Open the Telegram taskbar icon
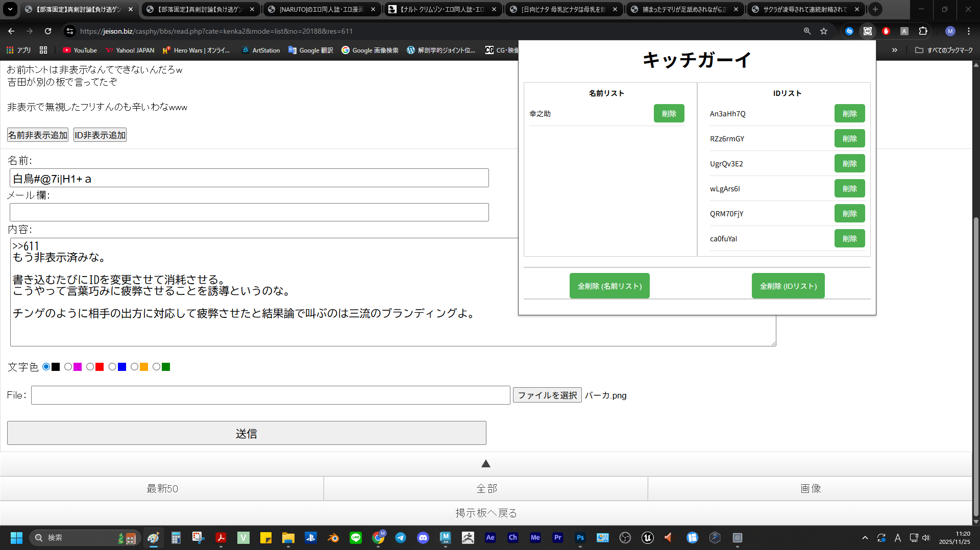This screenshot has height=550, width=980. 401,538
